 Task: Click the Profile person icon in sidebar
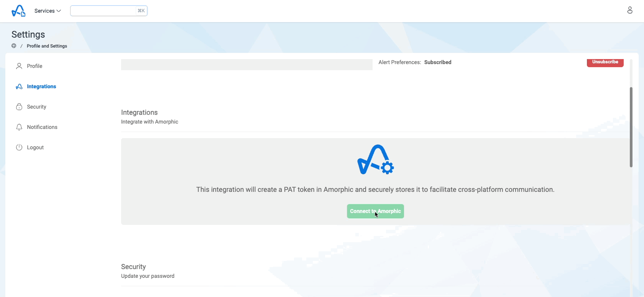point(19,66)
